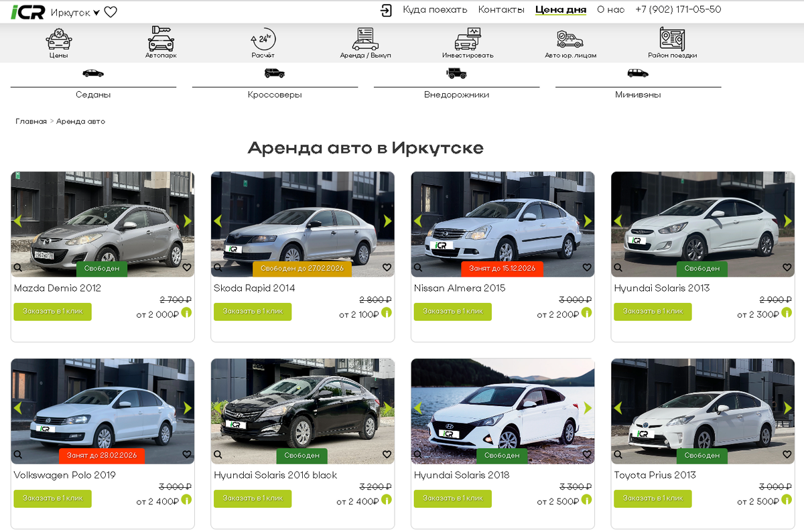The width and height of the screenshot is (804, 532).
Task: Favorite the Hyundai Solaris 2016 black heart
Action: pyautogui.click(x=387, y=454)
